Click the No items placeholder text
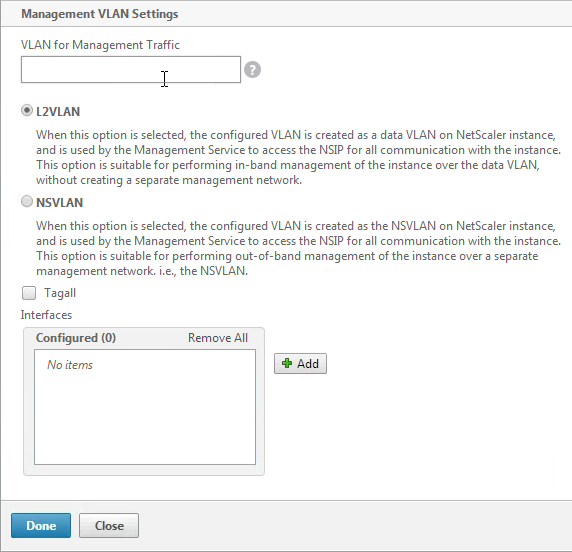Viewport: 572px width, 552px height. [x=70, y=365]
